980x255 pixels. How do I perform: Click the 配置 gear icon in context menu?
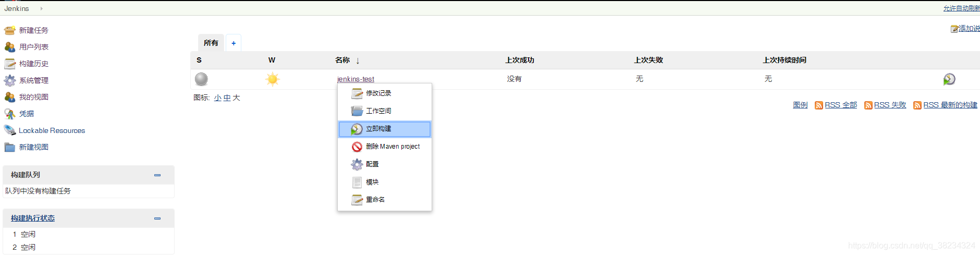357,164
